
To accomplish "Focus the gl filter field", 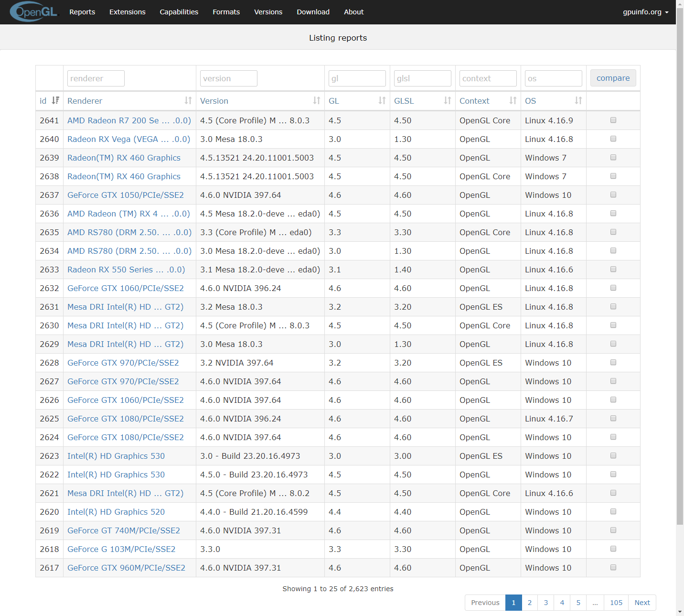I will click(x=357, y=78).
